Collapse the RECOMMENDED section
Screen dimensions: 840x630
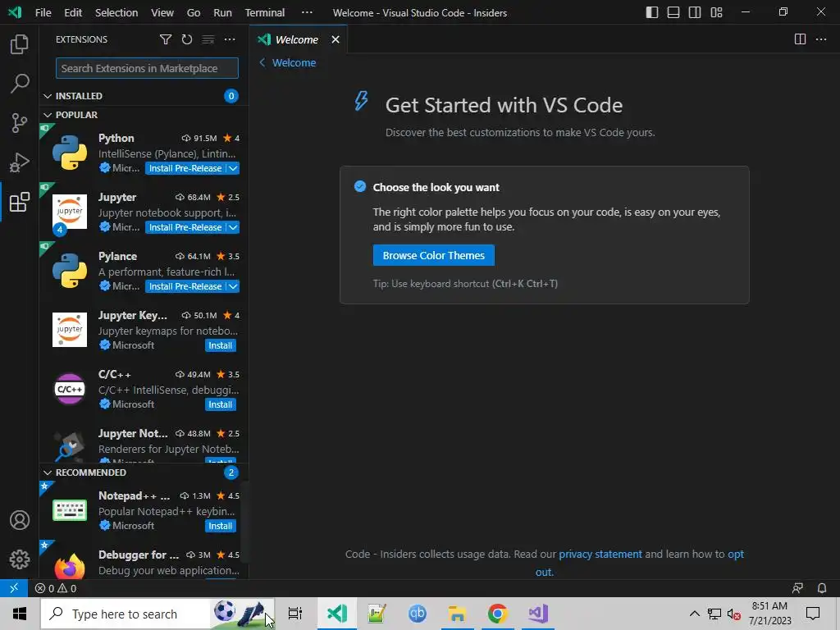pos(48,472)
